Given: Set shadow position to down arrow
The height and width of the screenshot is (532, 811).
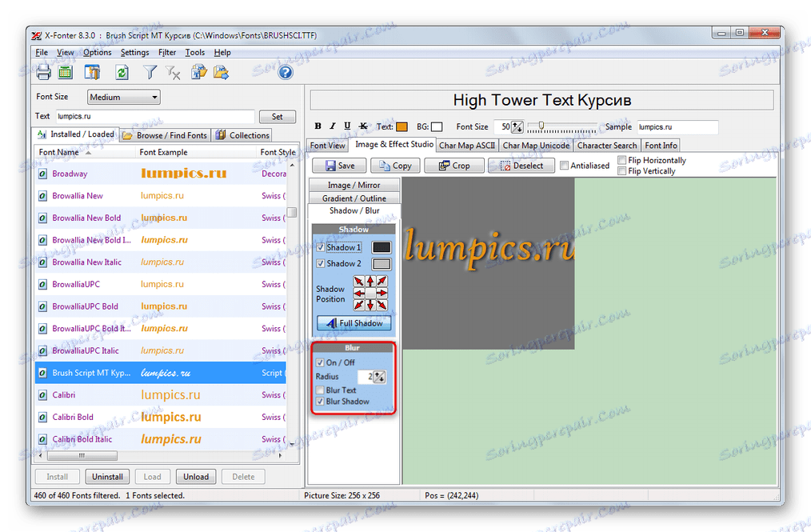Looking at the screenshot, I should pos(370,305).
